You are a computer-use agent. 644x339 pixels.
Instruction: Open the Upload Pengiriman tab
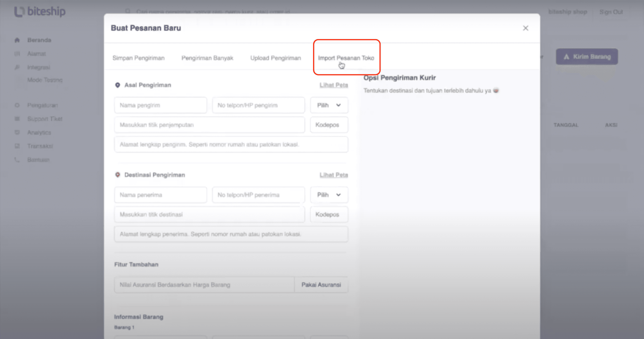[275, 58]
